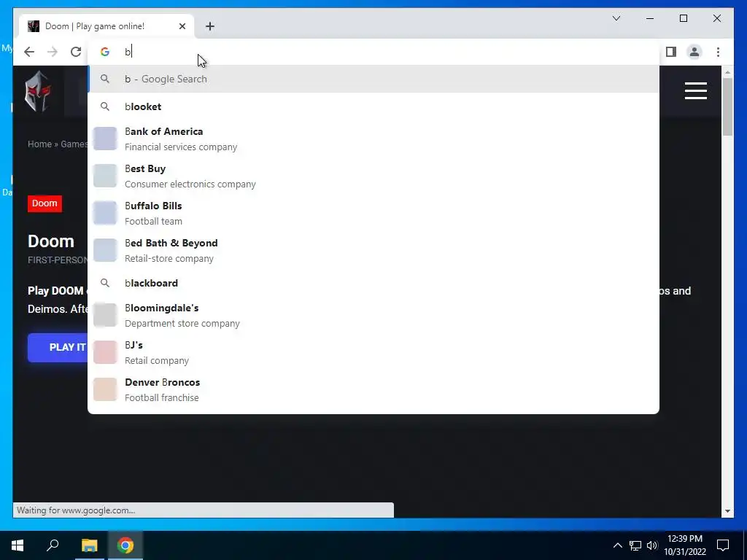Choose the Bed Bath & Beyond suggestion
Viewport: 747px width, 560px height.
(x=373, y=250)
